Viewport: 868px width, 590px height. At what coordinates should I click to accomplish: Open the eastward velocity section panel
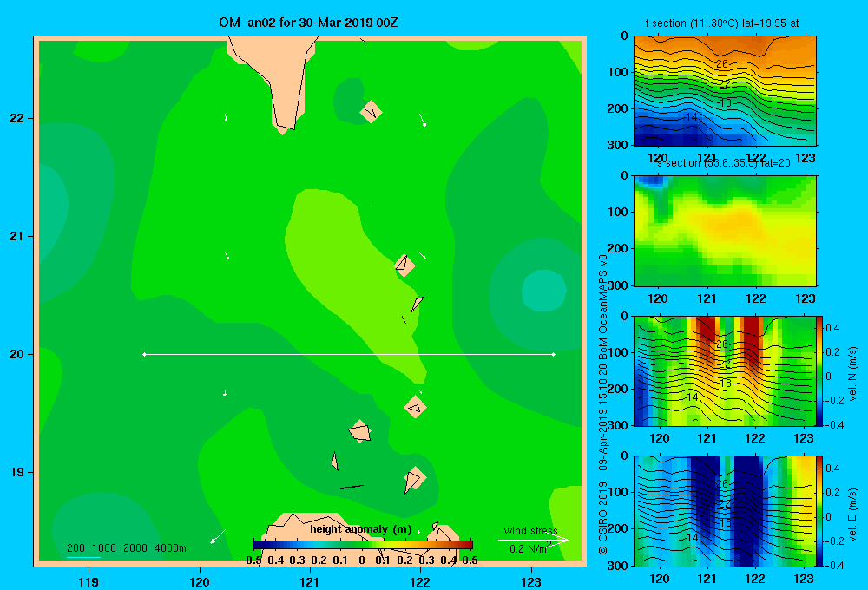725,511
